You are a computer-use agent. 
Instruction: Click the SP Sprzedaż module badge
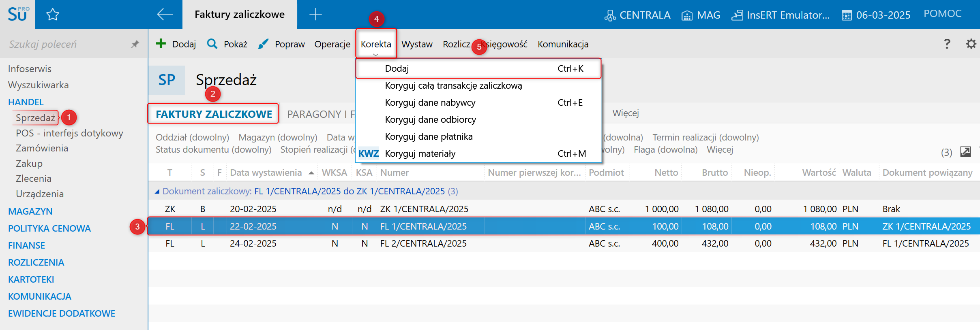(x=167, y=80)
